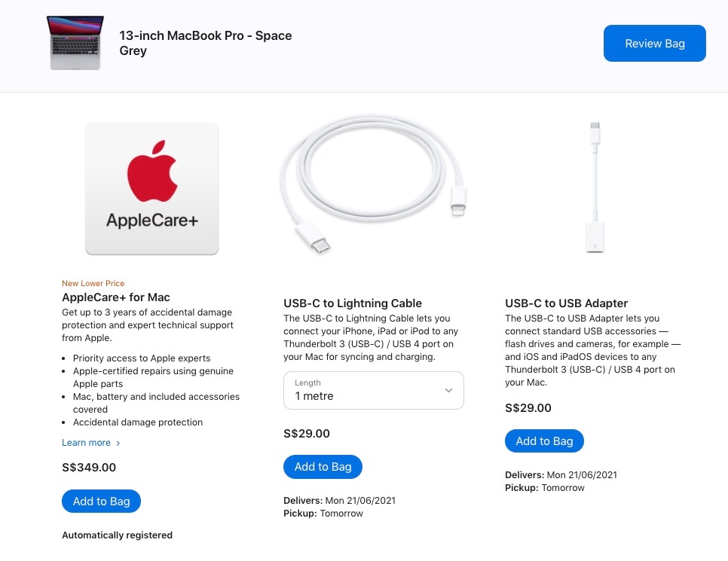The width and height of the screenshot is (728, 561).
Task: Add USB-C to Lightning Cable to bag
Action: pos(323,467)
